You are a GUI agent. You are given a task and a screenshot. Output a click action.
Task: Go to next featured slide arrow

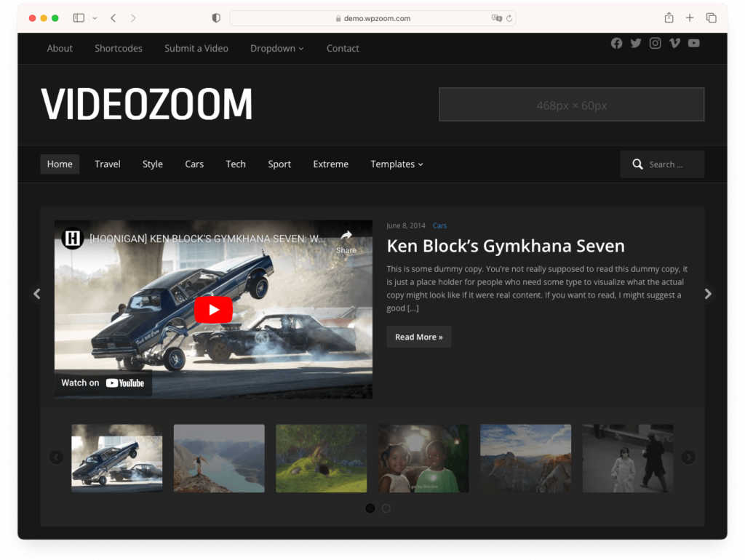pos(708,294)
